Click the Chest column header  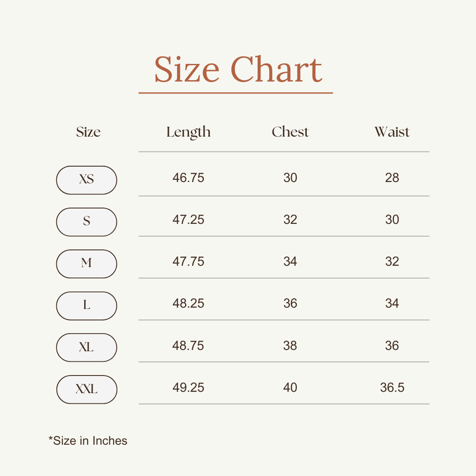(x=290, y=132)
